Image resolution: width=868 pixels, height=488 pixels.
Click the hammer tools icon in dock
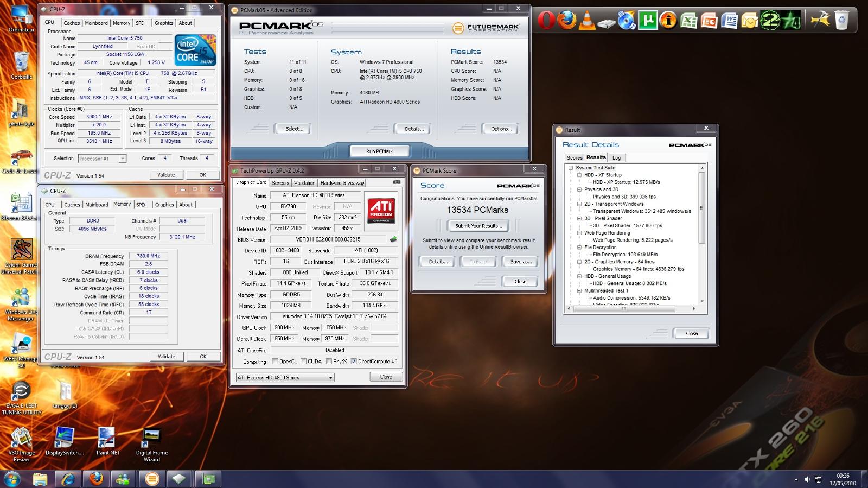[x=820, y=21]
